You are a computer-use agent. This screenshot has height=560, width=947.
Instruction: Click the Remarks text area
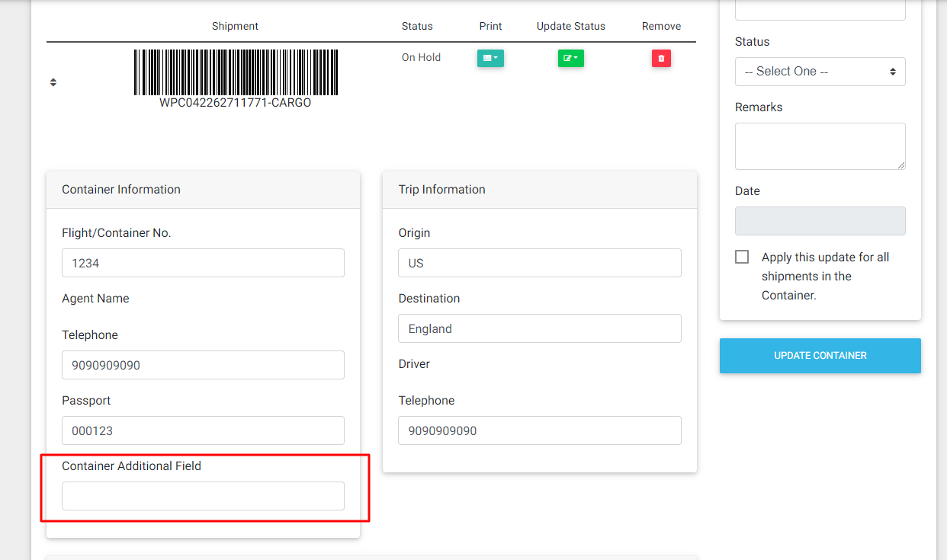point(820,146)
